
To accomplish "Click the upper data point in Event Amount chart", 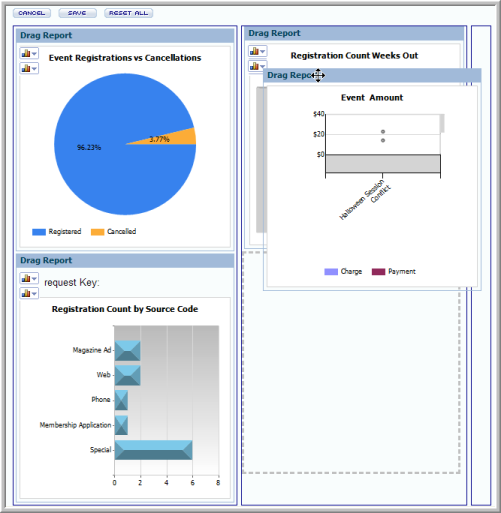I will [383, 132].
